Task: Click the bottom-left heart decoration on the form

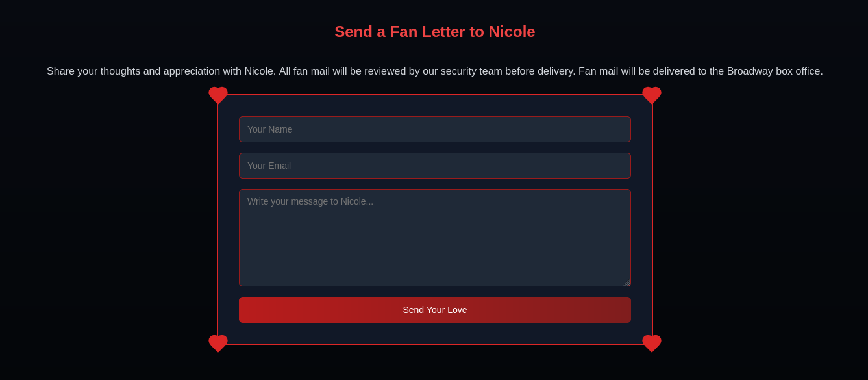Action: 218,344
